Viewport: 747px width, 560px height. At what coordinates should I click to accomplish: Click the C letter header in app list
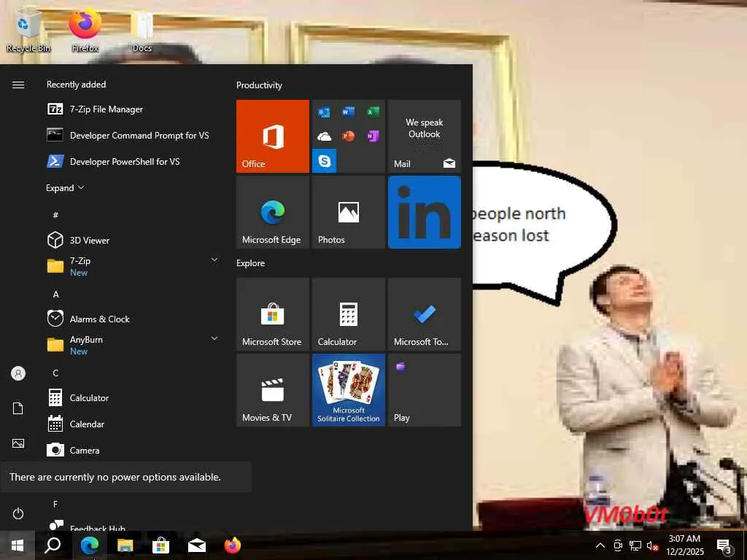point(55,373)
